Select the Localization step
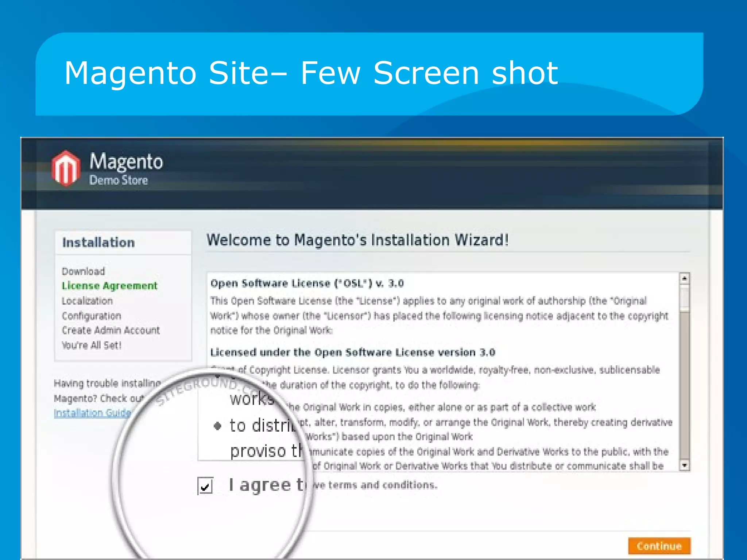 tap(87, 301)
